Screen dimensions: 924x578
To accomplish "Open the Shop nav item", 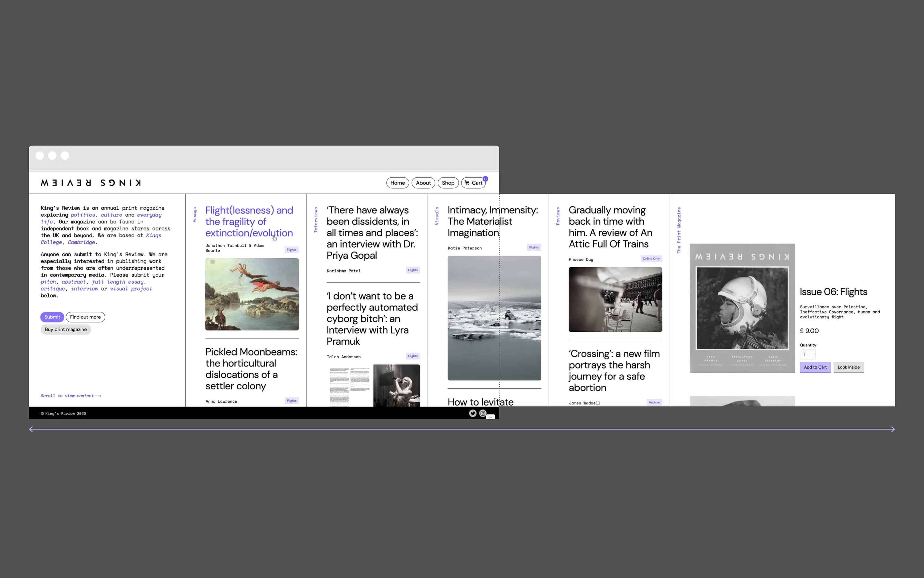I will (x=448, y=183).
